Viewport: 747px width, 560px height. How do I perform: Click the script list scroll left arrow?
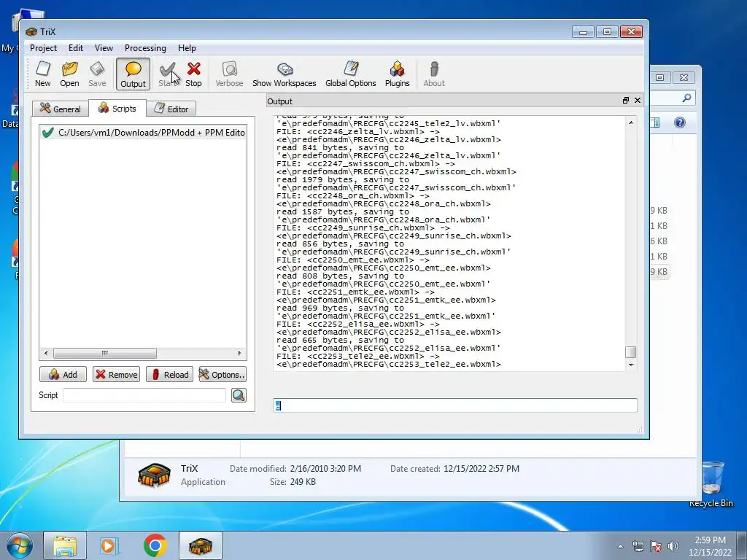(46, 354)
